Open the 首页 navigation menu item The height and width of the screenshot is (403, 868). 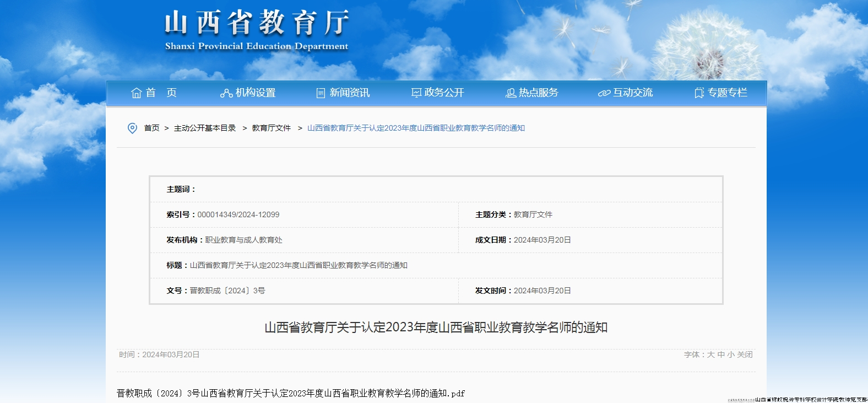pyautogui.click(x=161, y=93)
